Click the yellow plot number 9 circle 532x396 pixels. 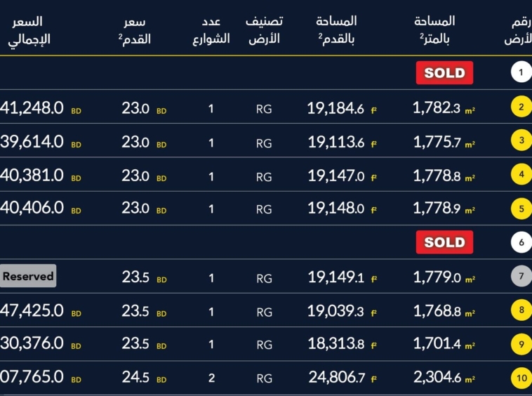click(521, 344)
